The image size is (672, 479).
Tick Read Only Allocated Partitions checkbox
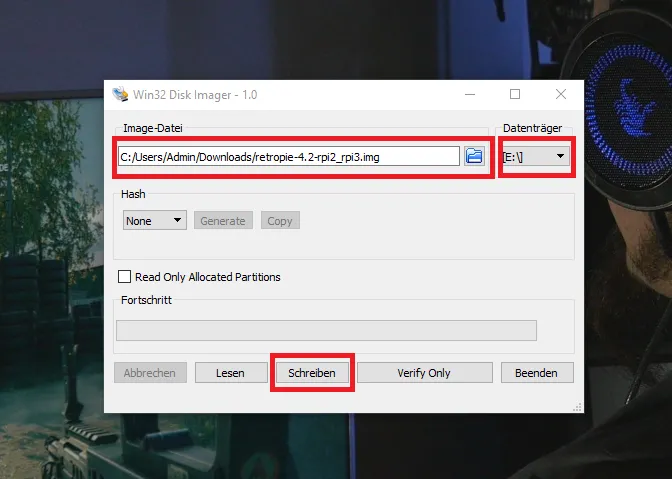pos(124,277)
